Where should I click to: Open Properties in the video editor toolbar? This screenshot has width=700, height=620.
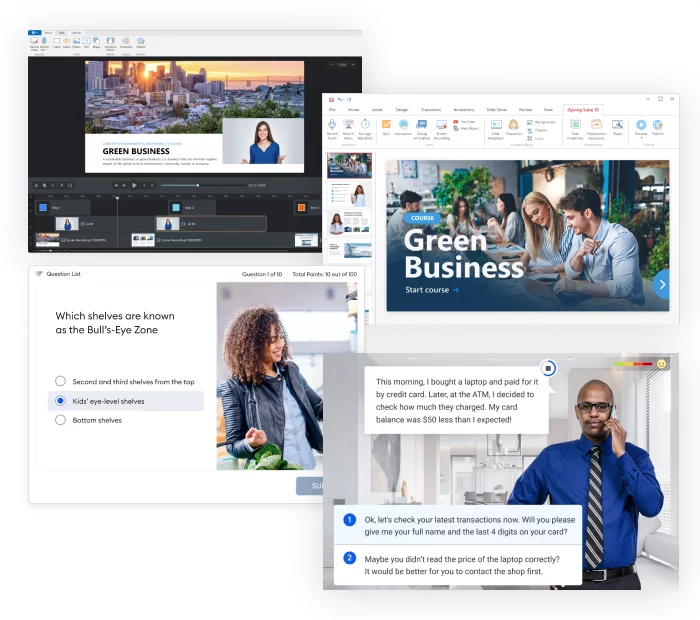[x=126, y=42]
